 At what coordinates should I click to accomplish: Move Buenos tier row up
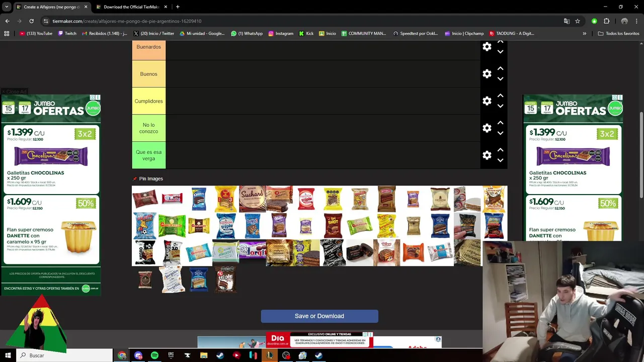pyautogui.click(x=500, y=68)
